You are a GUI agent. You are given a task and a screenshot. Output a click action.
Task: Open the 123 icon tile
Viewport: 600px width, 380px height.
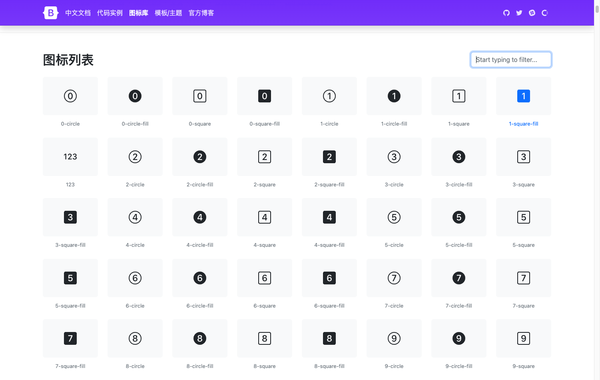[x=70, y=157]
